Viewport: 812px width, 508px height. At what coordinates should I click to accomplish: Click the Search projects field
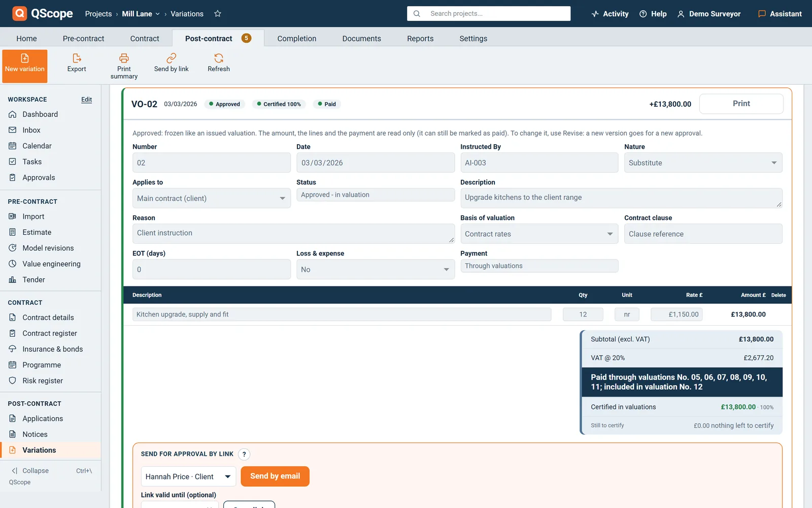[489, 14]
